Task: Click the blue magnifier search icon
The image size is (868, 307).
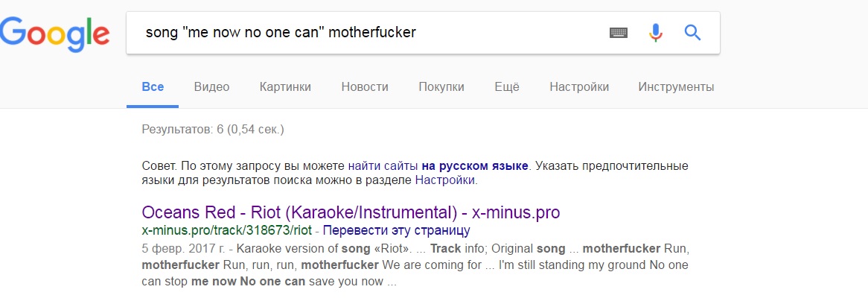Action: [692, 33]
